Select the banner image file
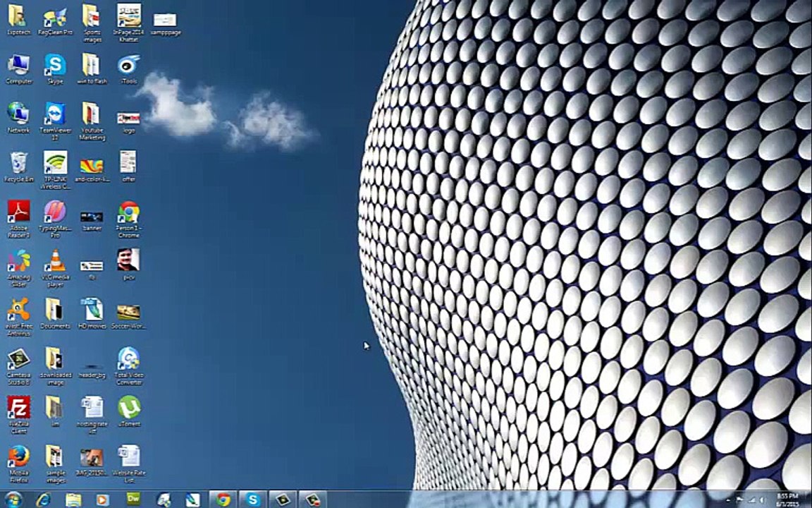This screenshot has height=508, width=812. tap(92, 220)
